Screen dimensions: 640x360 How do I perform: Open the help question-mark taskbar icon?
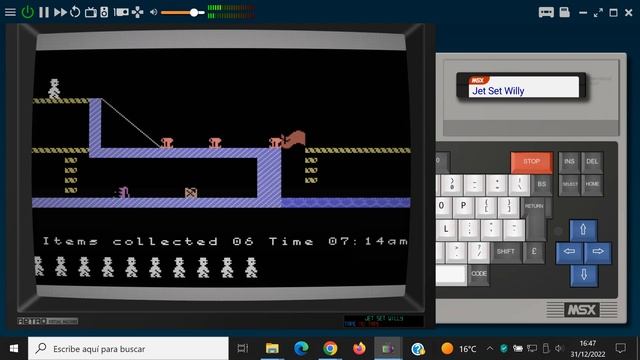click(418, 349)
